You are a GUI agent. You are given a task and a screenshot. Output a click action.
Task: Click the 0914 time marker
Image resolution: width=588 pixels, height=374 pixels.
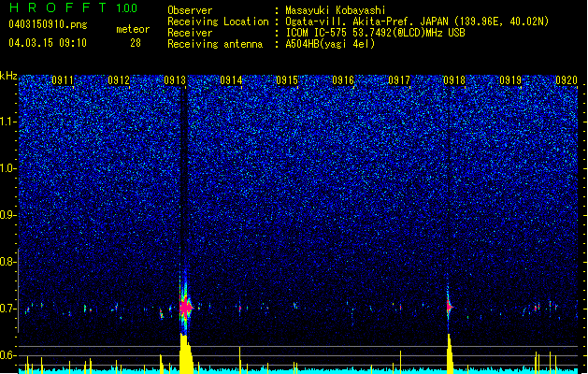pyautogui.click(x=231, y=80)
